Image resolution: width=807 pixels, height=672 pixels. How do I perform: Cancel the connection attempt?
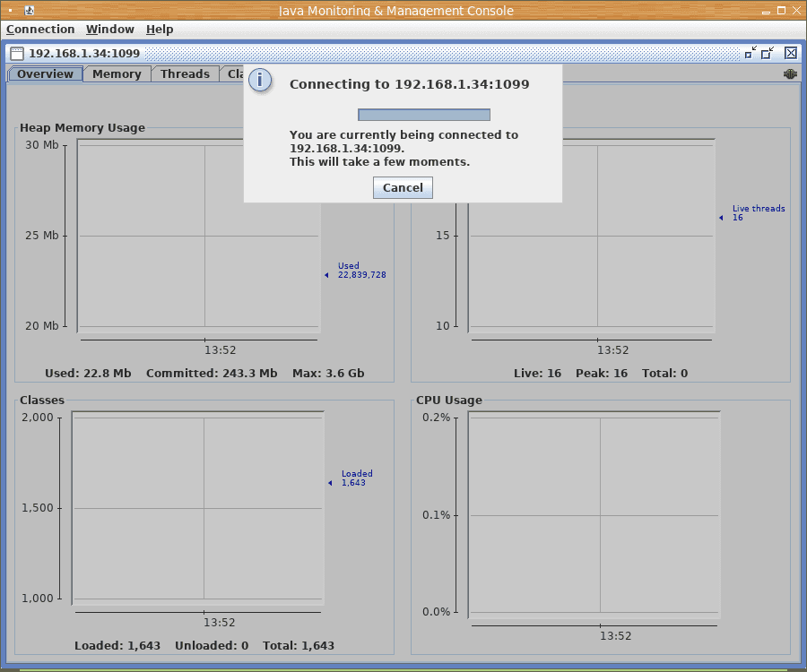tap(403, 187)
